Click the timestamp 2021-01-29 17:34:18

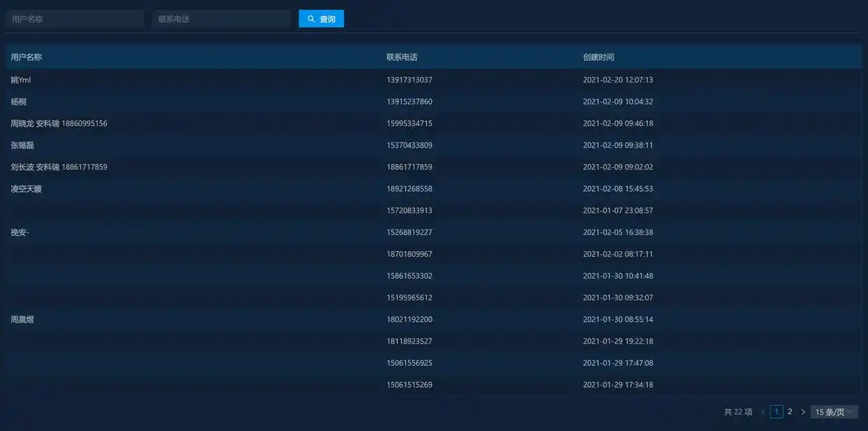(618, 385)
